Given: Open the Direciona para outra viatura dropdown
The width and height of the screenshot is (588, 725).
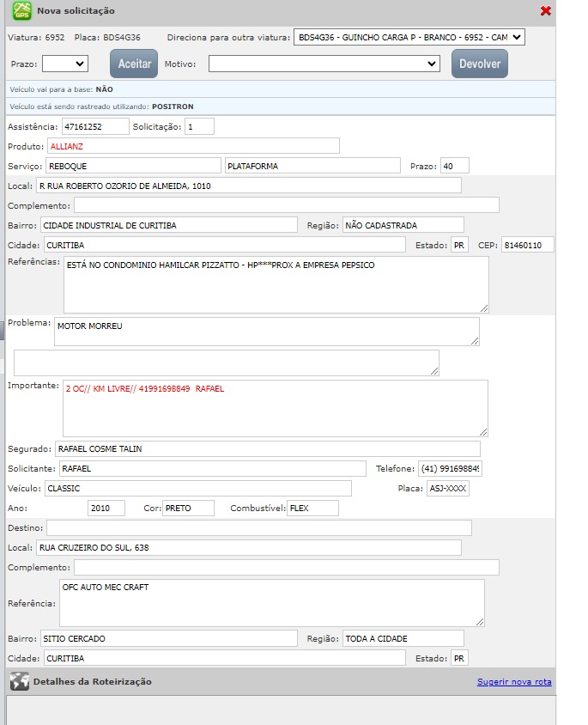Looking at the screenshot, I should (409, 38).
